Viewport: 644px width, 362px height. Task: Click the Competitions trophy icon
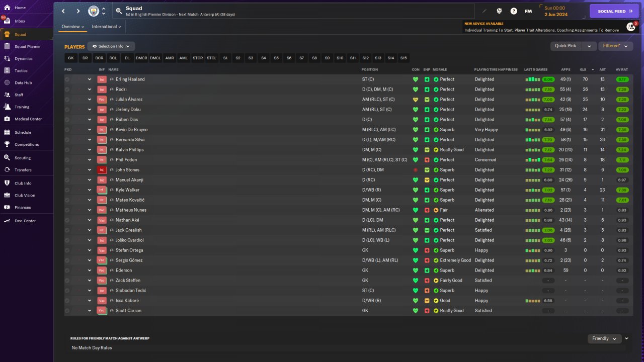click(x=7, y=144)
